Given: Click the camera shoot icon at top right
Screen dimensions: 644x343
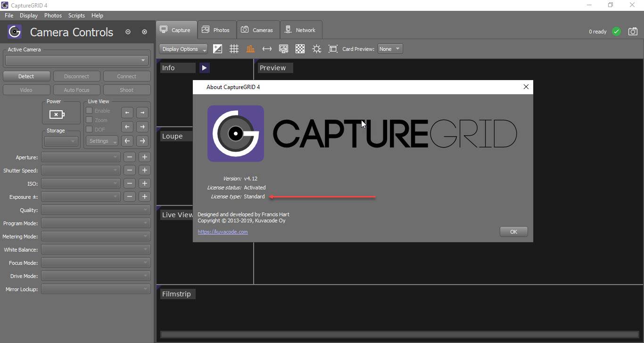Looking at the screenshot, I should pos(633,32).
